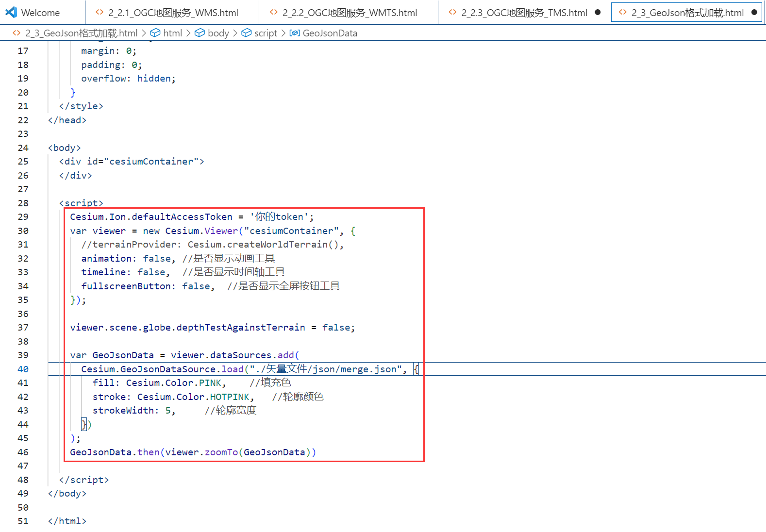Switch to the Welcome tab
The image size is (766, 532).
(41, 13)
